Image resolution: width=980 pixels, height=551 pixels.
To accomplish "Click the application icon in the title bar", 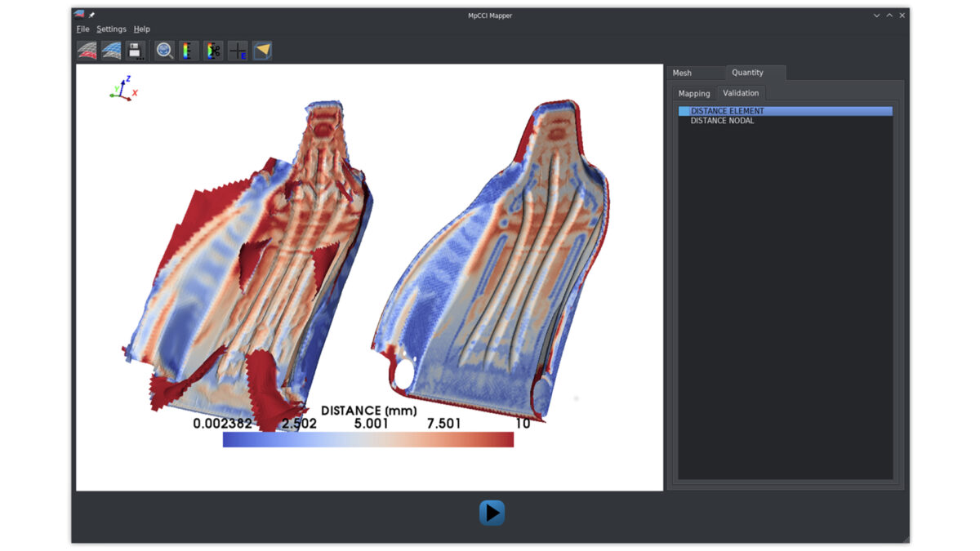I will 79,15.
